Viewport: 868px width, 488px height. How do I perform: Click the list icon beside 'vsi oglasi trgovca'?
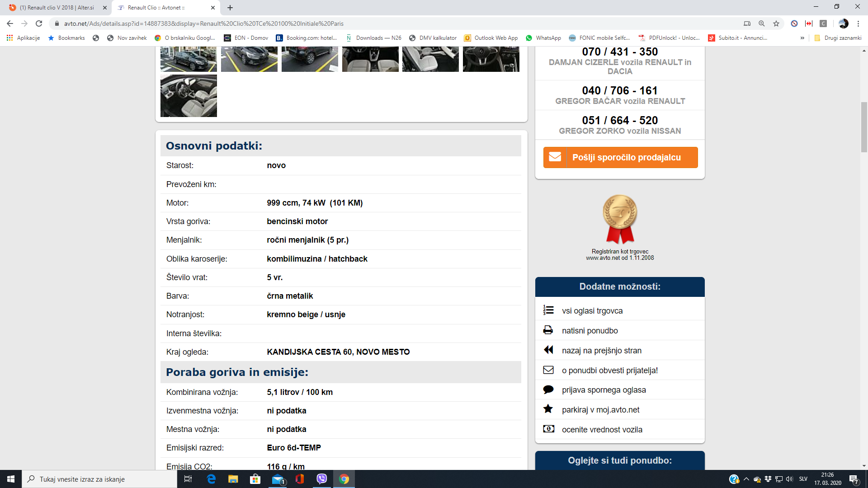(548, 310)
